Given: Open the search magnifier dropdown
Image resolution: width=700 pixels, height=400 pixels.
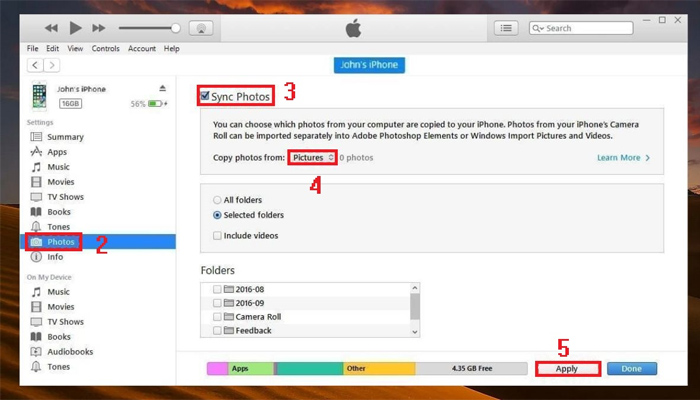Looking at the screenshot, I should point(538,28).
